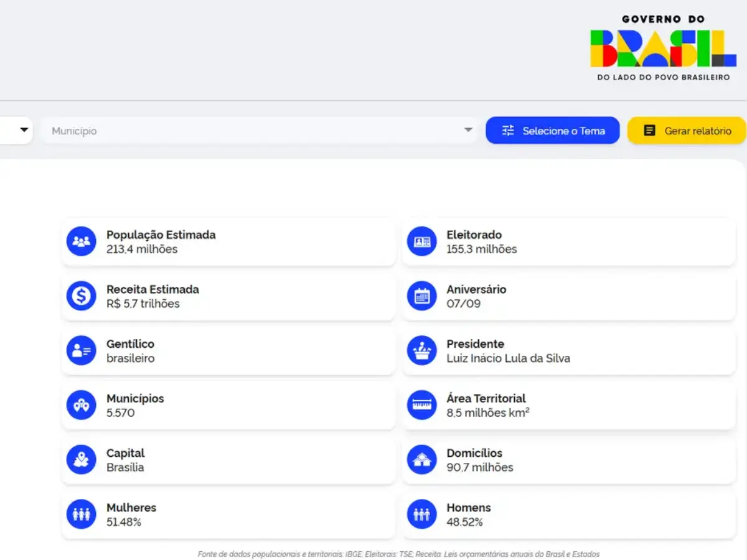The image size is (747, 560).
Task: Click the 'Área Territorial' heading
Action: [486, 398]
